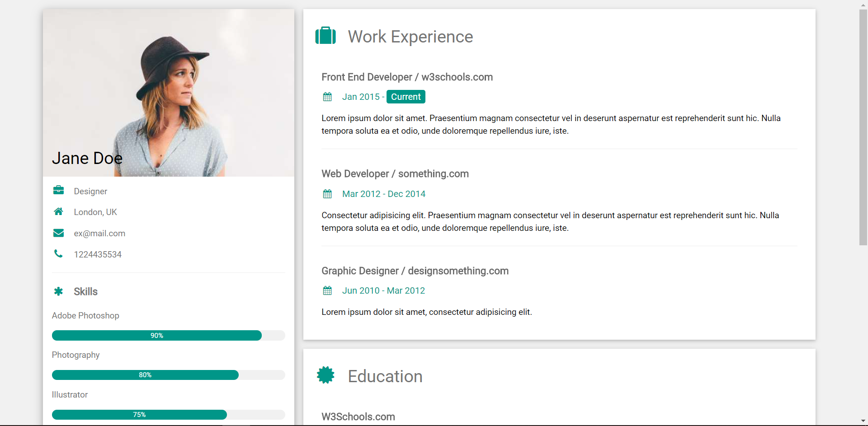
Task: Click the calendar icon beside Jun 2010 - Mar 2012
Action: (327, 290)
